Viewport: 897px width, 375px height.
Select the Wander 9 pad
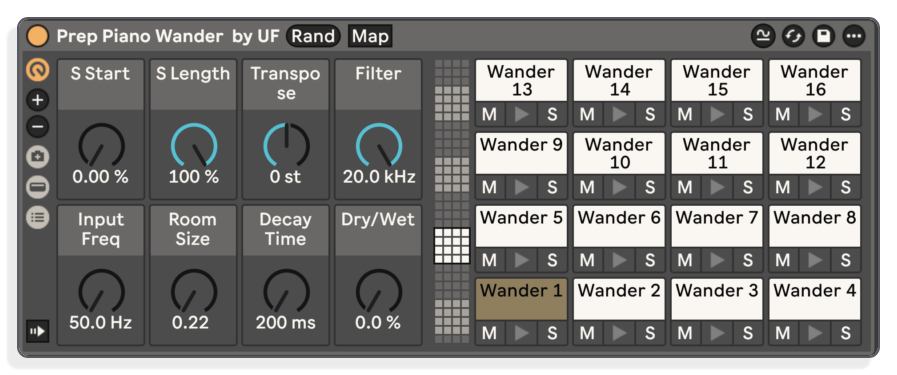tap(521, 153)
